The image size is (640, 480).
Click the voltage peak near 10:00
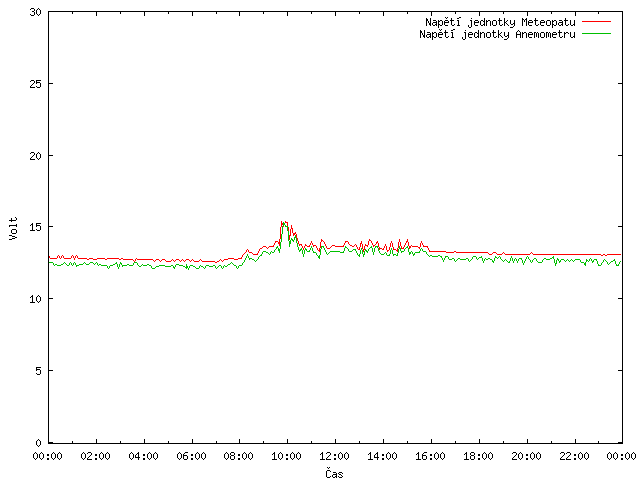284,223
